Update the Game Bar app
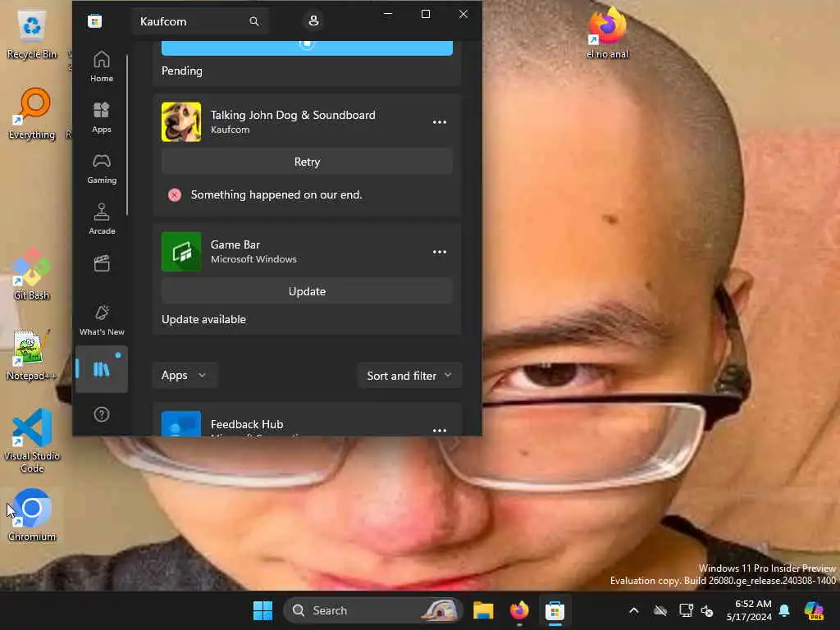Screen dimensions: 840x630 pyautogui.click(x=307, y=291)
